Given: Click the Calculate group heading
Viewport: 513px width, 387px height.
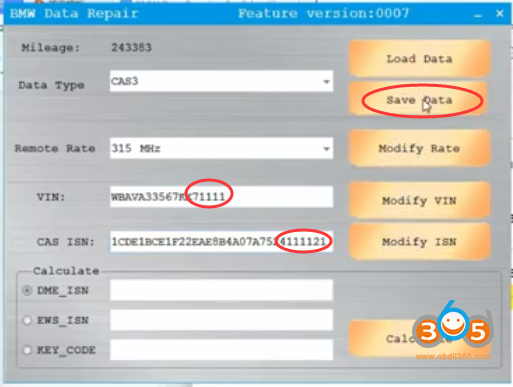Looking at the screenshot, I should pyautogui.click(x=66, y=271).
